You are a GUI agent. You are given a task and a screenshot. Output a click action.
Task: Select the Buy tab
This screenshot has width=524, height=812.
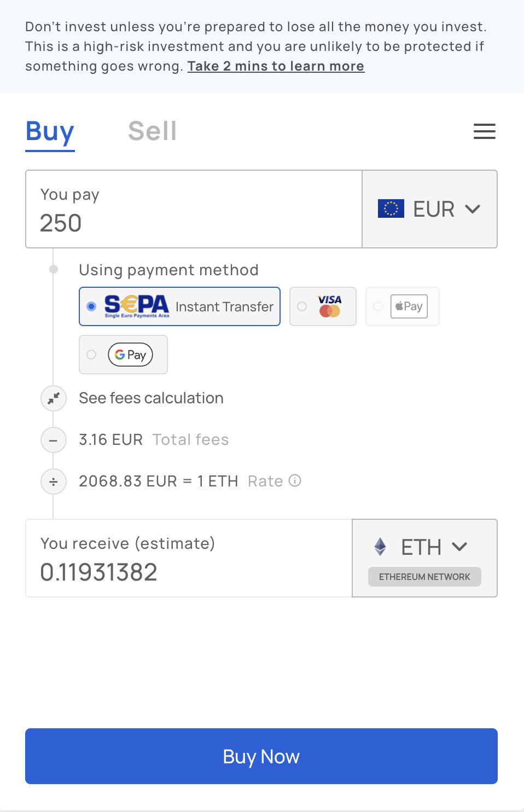tap(50, 131)
